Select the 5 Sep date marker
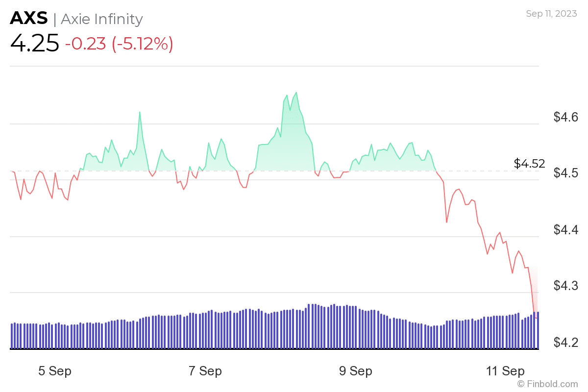The width and height of the screenshot is (588, 392). point(55,371)
